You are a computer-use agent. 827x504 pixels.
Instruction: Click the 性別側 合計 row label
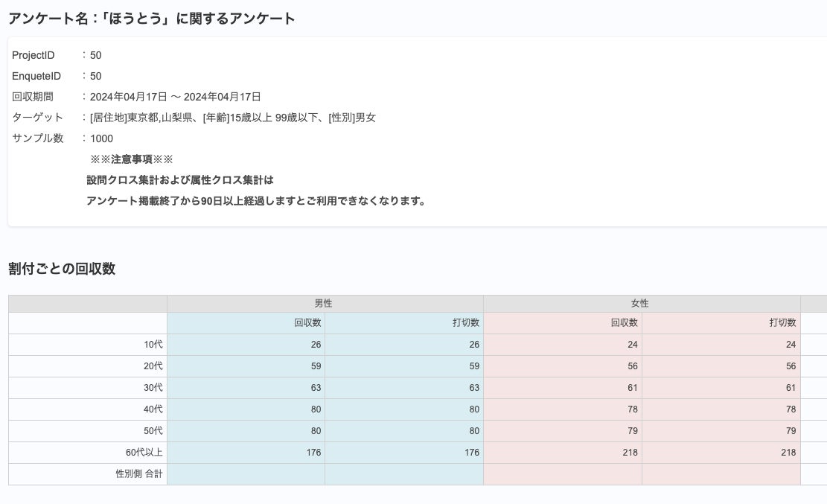[139, 474]
